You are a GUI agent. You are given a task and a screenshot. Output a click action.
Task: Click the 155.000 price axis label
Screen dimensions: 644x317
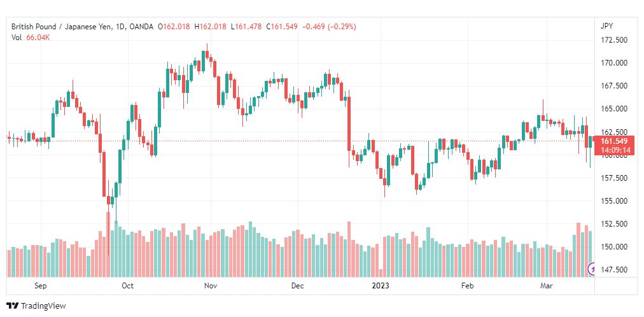pos(613,201)
